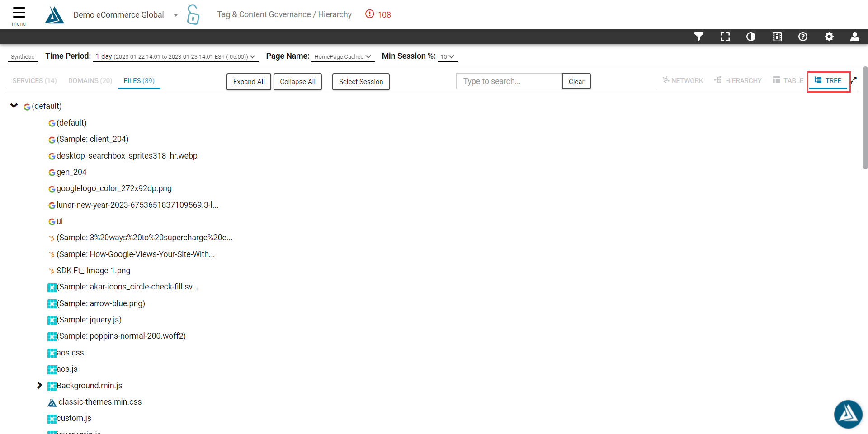The height and width of the screenshot is (434, 868).
Task: Click Google icon beside gen_204
Action: 52,173
